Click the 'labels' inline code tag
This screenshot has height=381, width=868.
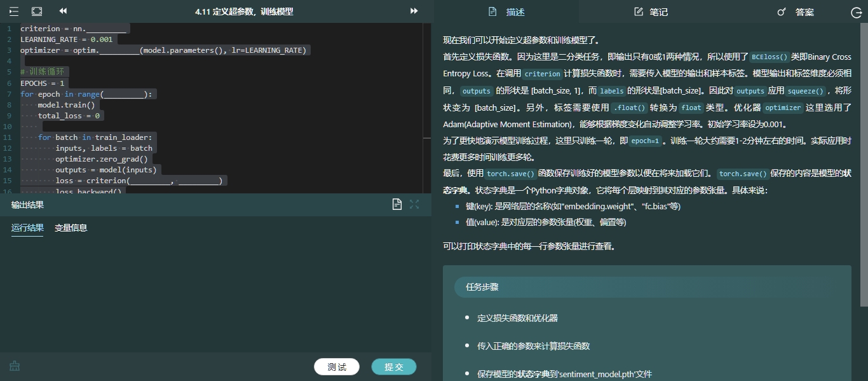612,91
